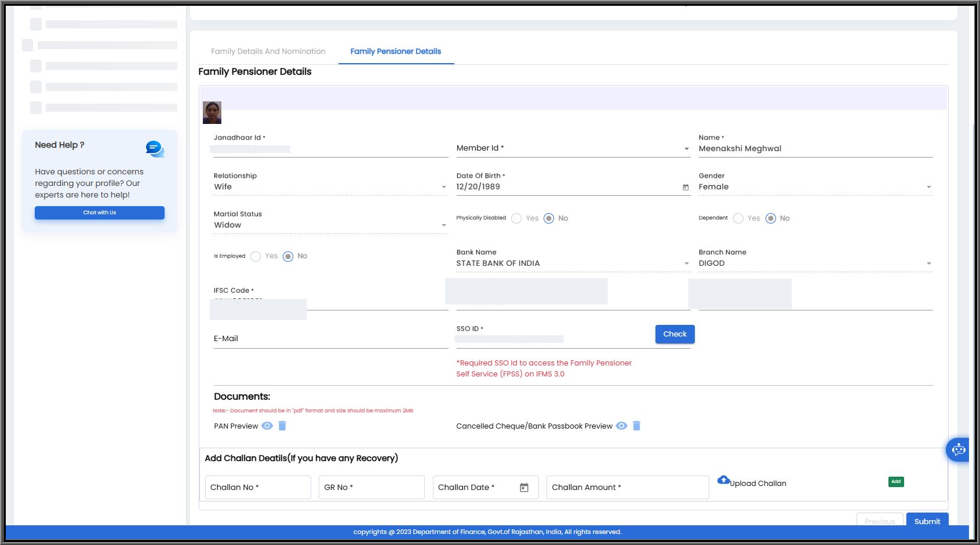
Task: Delete Cancelled Cheque/Bank Passbook with trash icon
Action: pos(636,426)
